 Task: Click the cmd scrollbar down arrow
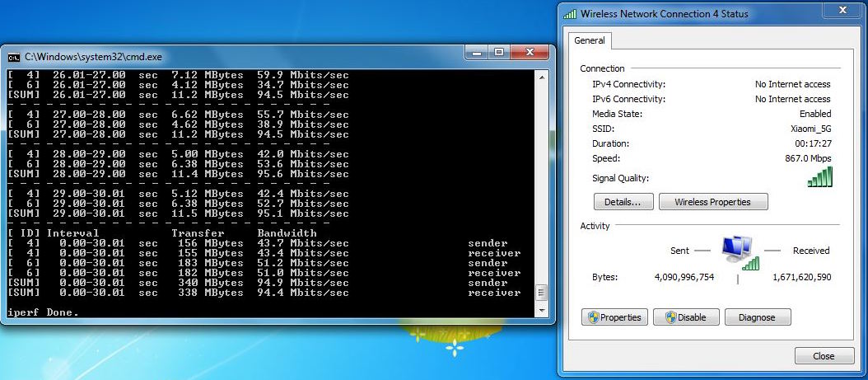(540, 310)
